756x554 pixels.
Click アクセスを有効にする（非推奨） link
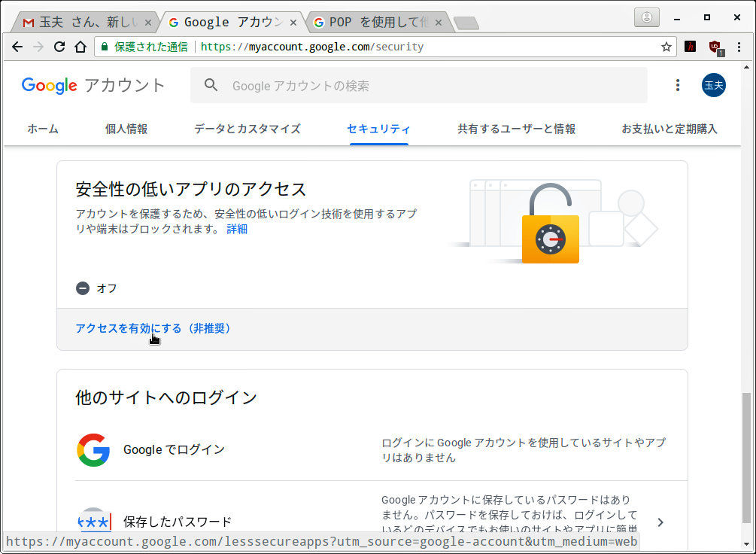pos(153,328)
